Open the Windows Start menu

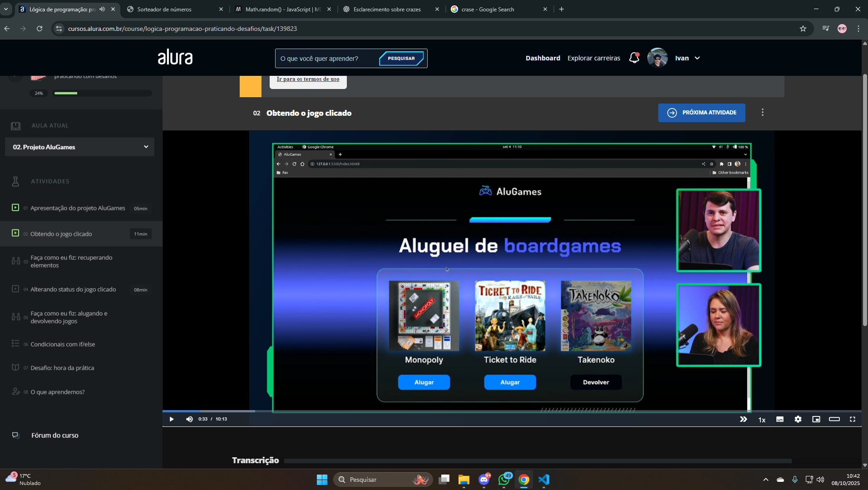click(322, 480)
